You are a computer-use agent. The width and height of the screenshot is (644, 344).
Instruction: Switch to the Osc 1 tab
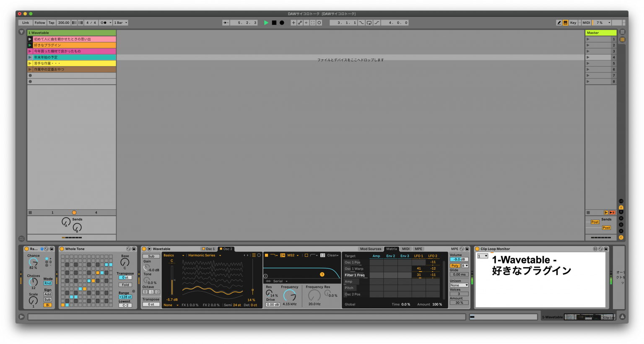click(209, 249)
